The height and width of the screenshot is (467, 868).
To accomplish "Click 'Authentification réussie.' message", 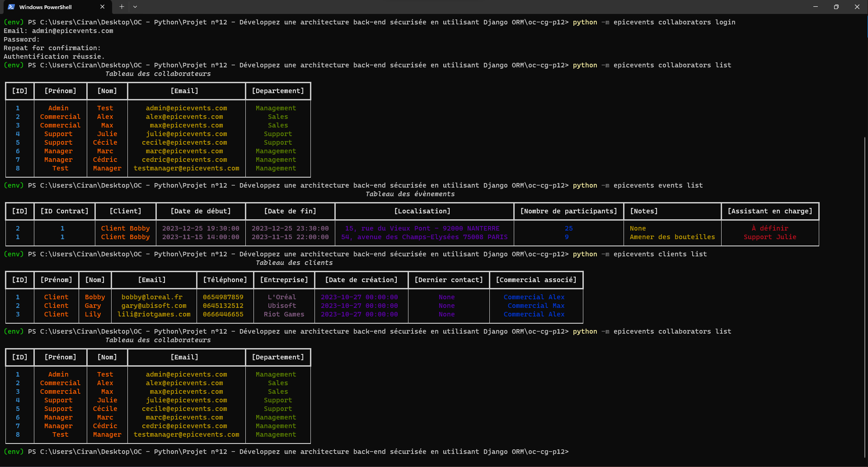I will 54,57.
